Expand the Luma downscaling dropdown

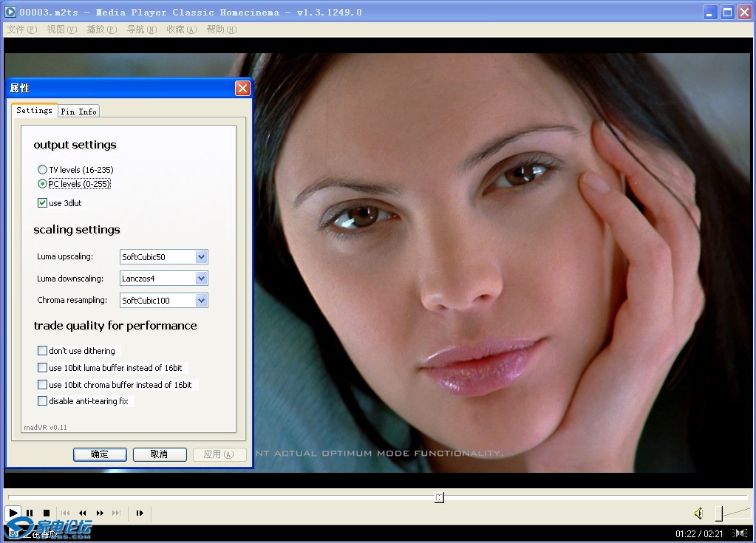(x=201, y=279)
